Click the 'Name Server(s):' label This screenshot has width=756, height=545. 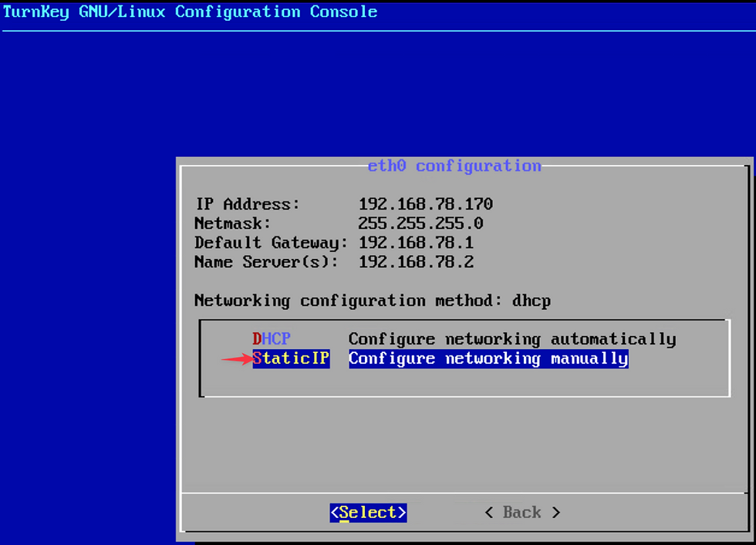point(266,261)
